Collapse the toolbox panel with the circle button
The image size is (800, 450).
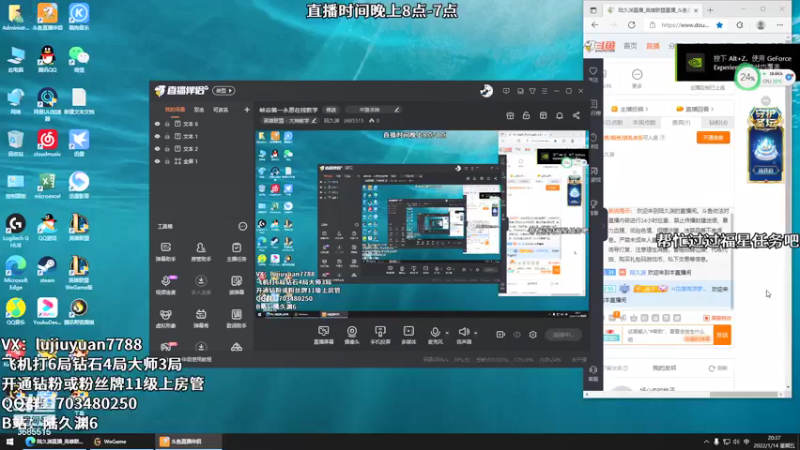[x=242, y=227]
